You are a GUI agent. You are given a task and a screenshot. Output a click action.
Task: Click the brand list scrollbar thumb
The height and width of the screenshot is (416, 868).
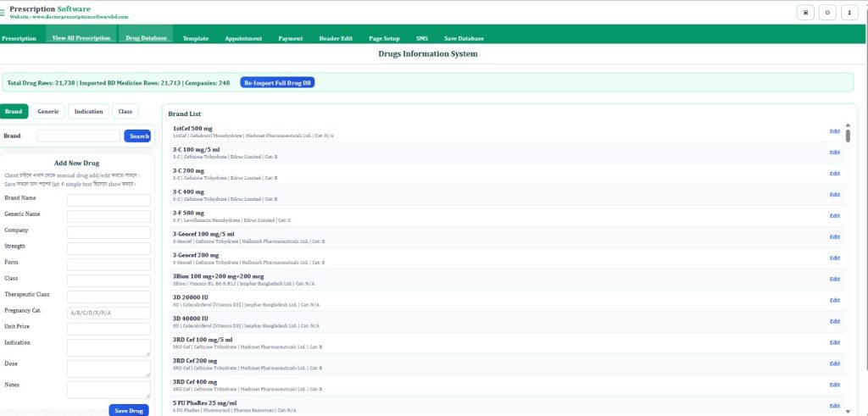[848, 136]
